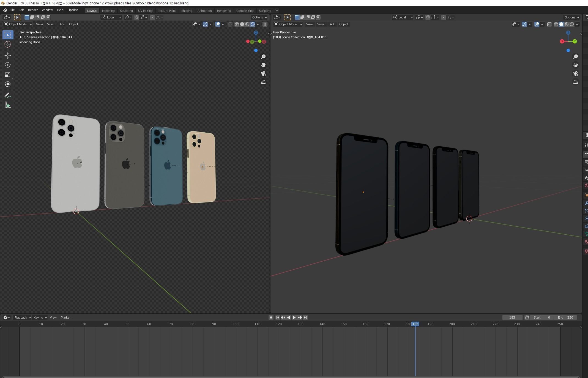The height and width of the screenshot is (378, 588).
Task: Pause render preview in left viewport
Action: 265,24
